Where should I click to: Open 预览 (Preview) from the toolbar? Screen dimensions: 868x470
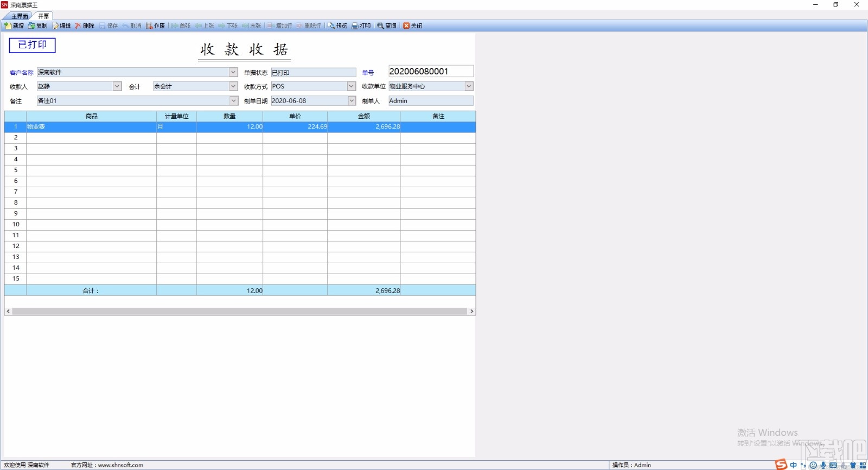coord(337,26)
